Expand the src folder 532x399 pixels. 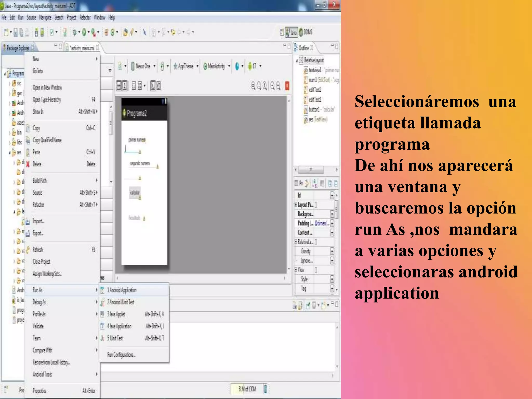[10, 83]
